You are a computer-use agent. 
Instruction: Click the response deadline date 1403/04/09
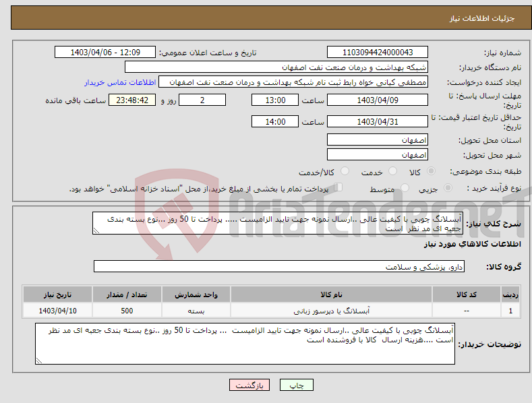click(378, 100)
